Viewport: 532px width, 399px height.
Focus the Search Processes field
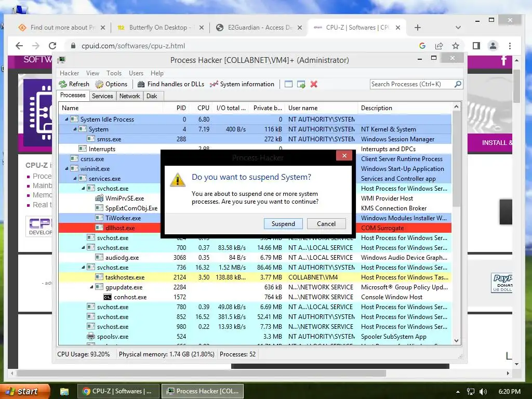[x=412, y=84]
